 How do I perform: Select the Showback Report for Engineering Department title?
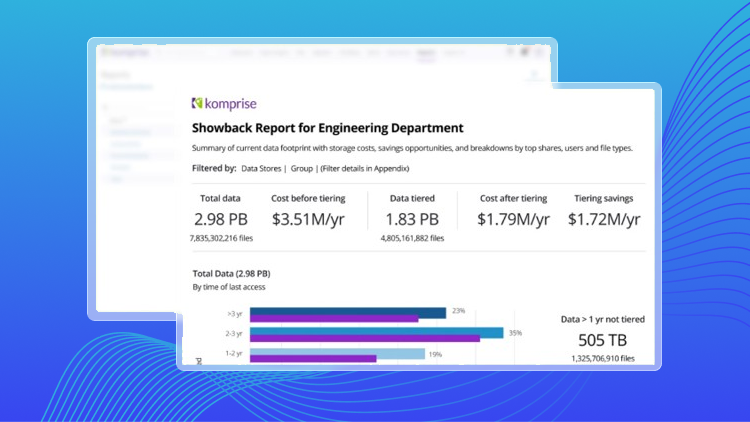[x=327, y=128]
